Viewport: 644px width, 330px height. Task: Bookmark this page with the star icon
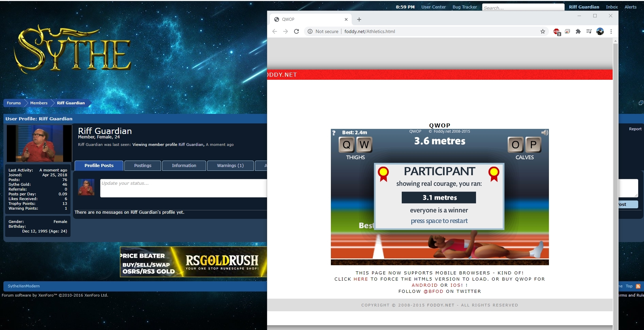click(x=543, y=31)
